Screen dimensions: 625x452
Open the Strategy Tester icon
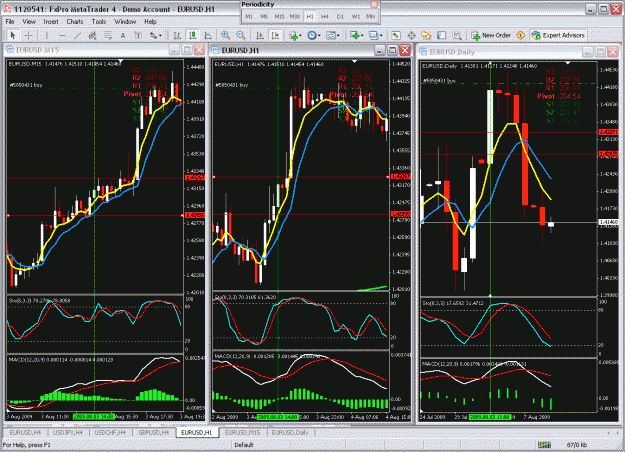[457, 35]
